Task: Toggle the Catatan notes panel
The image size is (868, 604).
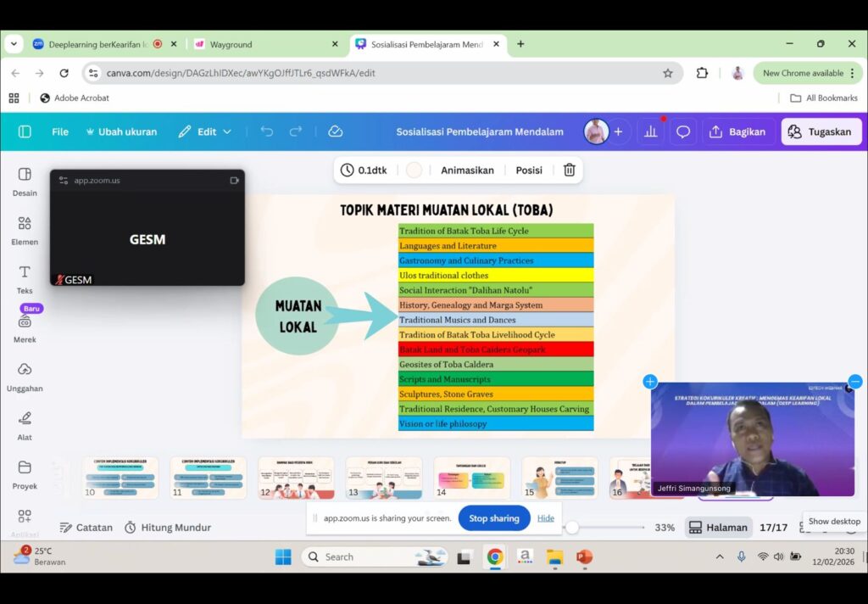Action: [x=86, y=527]
